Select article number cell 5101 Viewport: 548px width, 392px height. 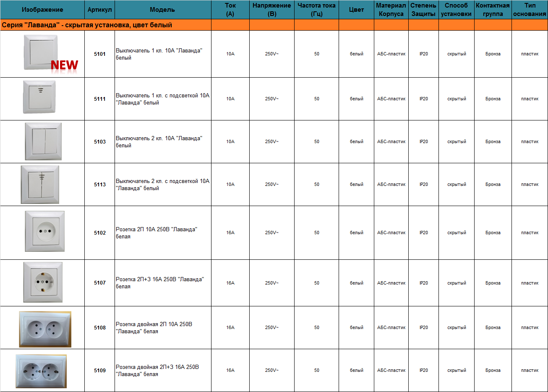[x=100, y=54]
